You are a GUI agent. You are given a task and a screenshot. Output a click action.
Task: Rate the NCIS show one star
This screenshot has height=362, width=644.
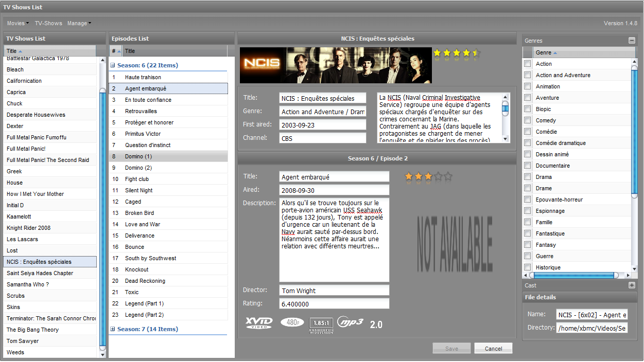pos(437,52)
